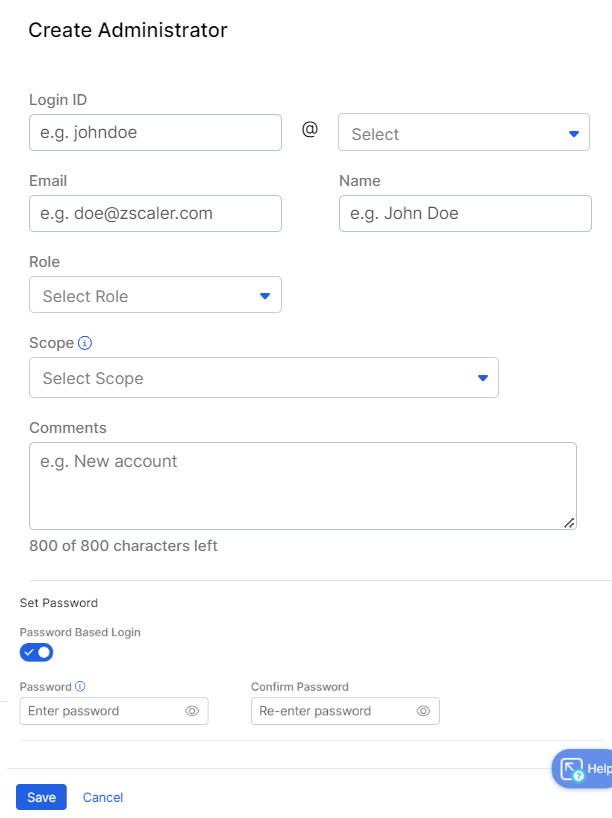Show the entered password with the eye icon
The image size is (612, 818).
point(193,710)
